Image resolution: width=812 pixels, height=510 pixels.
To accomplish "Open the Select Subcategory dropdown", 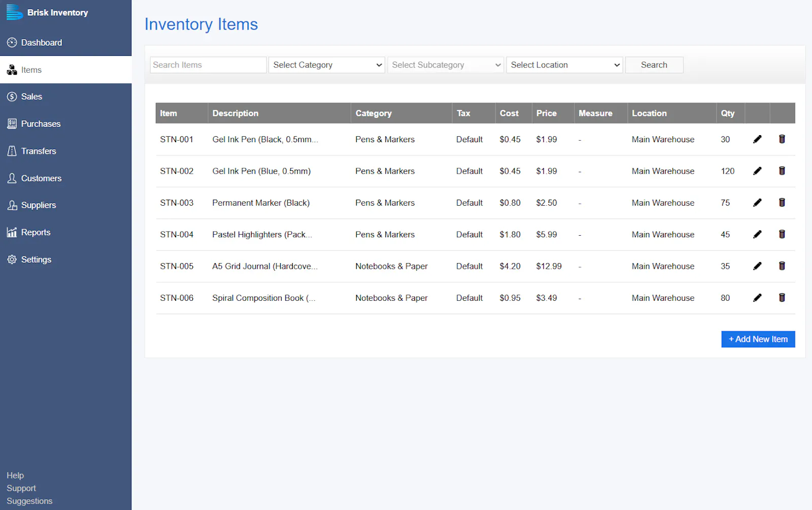I will click(445, 65).
